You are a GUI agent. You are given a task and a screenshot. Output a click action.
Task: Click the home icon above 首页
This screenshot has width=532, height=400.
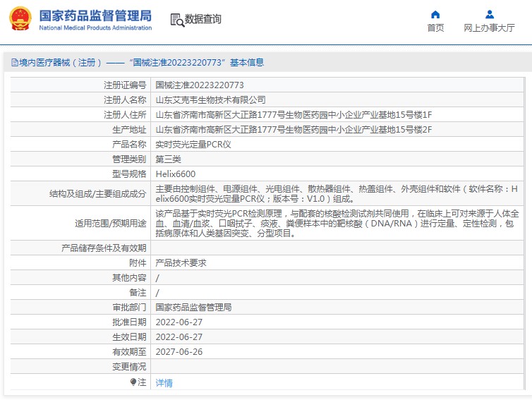coord(435,14)
